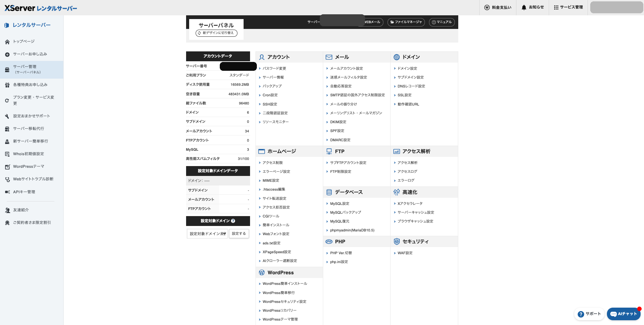Open リソースモニター link
The width and height of the screenshot is (644, 325).
pyautogui.click(x=276, y=122)
